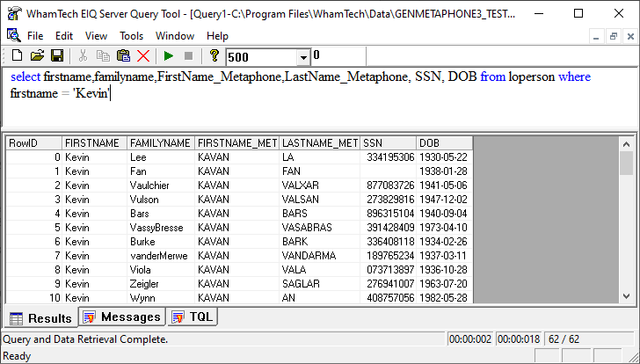Open the Window menu
Screen dimensions: 640x364
click(175, 36)
